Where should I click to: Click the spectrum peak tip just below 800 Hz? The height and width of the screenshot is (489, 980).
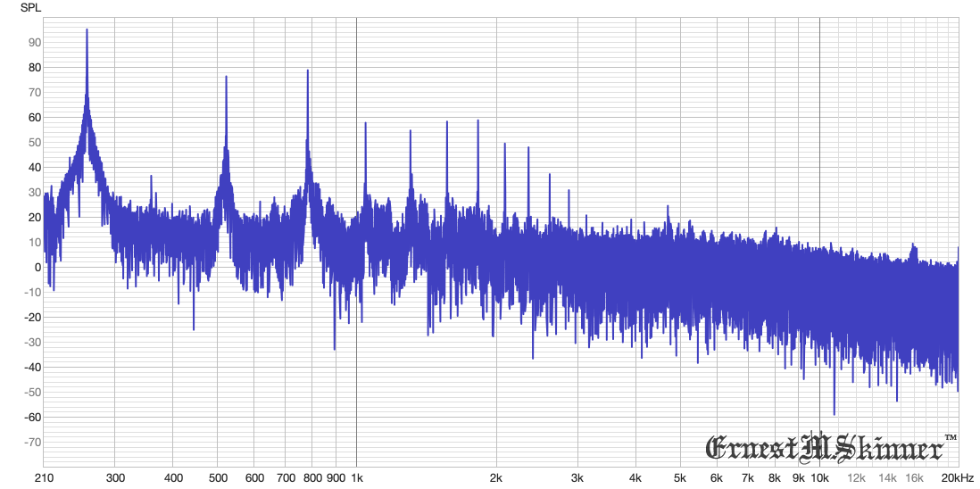(x=308, y=70)
